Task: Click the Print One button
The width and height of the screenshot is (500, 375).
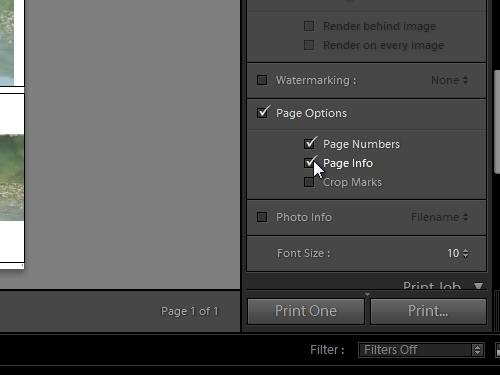Action: tap(306, 311)
